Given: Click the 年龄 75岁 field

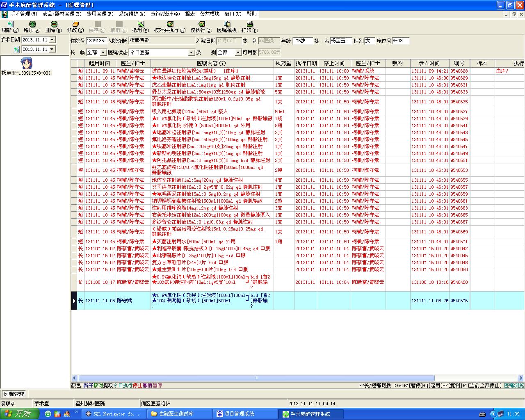Looking at the screenshot, I should pyautogui.click(x=303, y=41).
